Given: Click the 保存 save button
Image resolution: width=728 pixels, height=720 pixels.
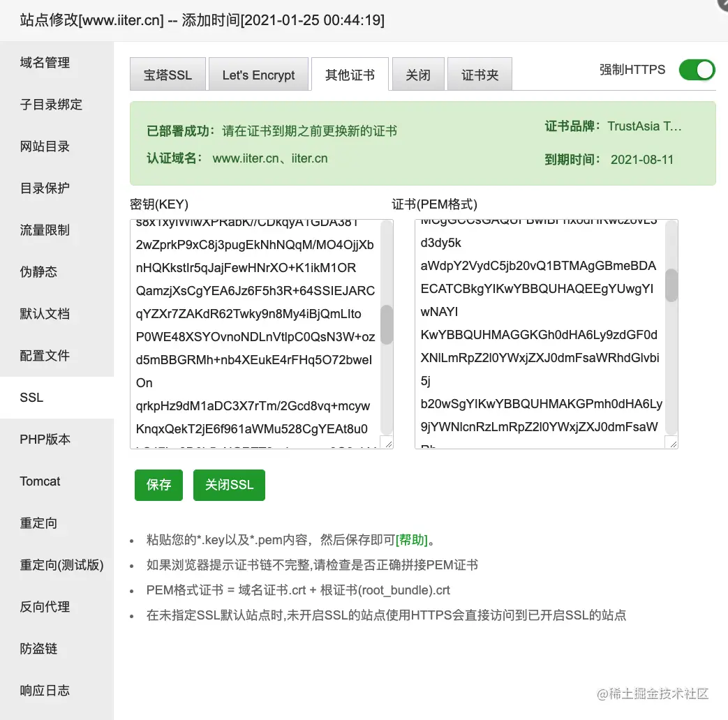Looking at the screenshot, I should [x=158, y=485].
